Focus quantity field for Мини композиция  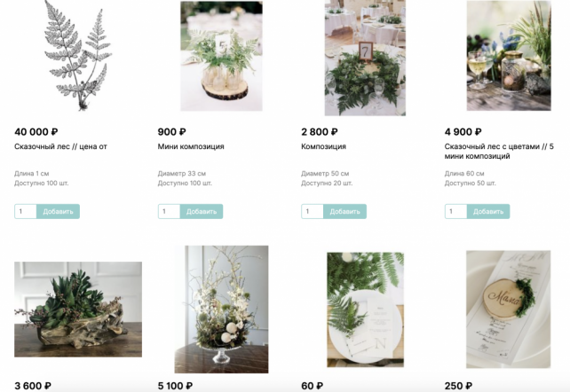click(x=169, y=211)
